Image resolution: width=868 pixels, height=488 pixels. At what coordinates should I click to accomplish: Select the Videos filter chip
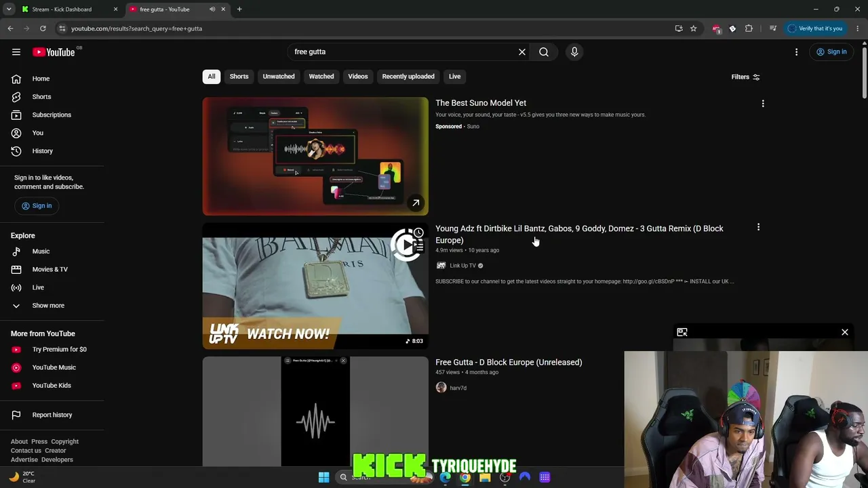[358, 77]
